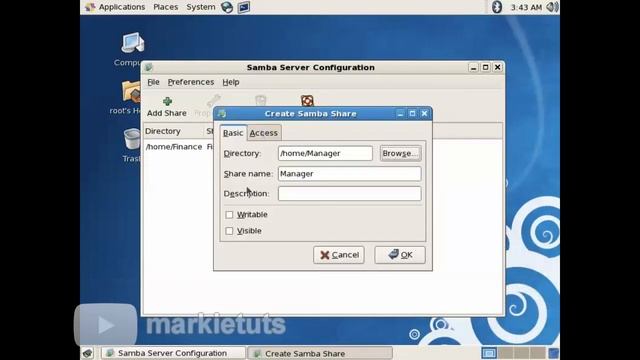640x360 pixels.
Task: Click the Share name input field
Action: [349, 174]
